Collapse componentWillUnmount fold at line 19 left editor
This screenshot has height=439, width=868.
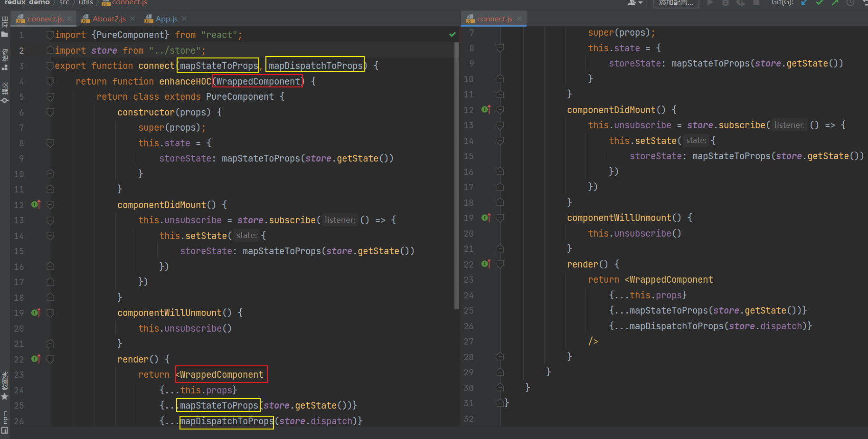(50, 313)
